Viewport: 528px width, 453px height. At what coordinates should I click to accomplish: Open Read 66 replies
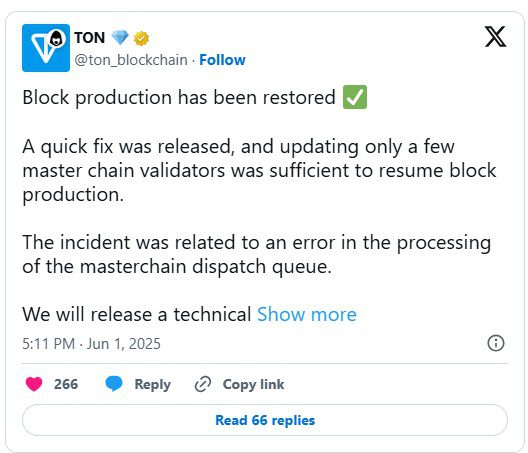(265, 420)
